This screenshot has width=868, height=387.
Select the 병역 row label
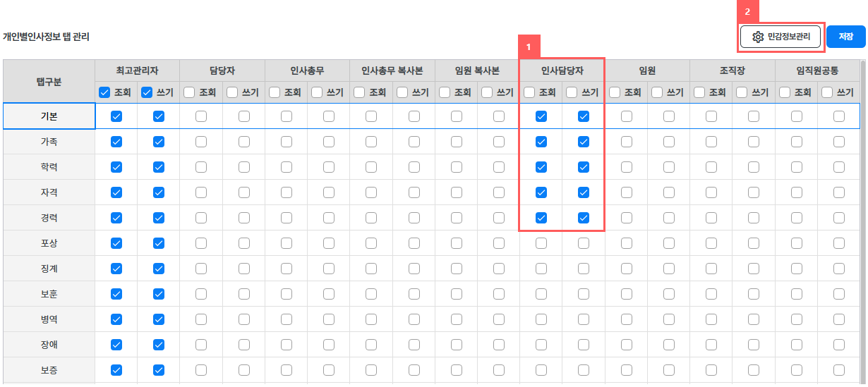coord(49,319)
